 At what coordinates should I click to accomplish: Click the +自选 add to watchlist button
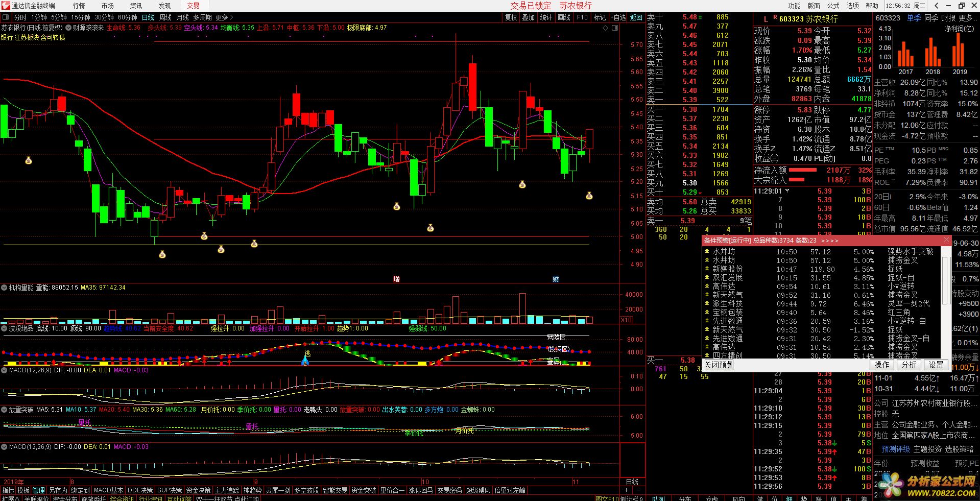(x=618, y=17)
